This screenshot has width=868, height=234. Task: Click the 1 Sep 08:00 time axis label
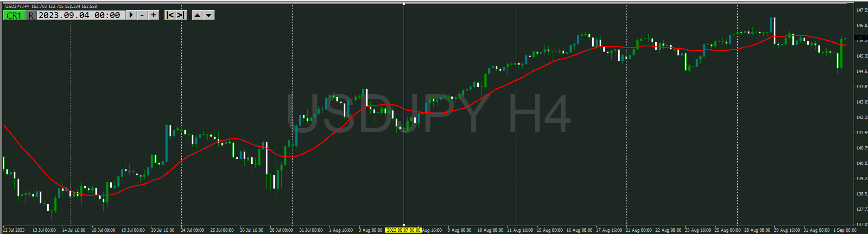(x=844, y=230)
